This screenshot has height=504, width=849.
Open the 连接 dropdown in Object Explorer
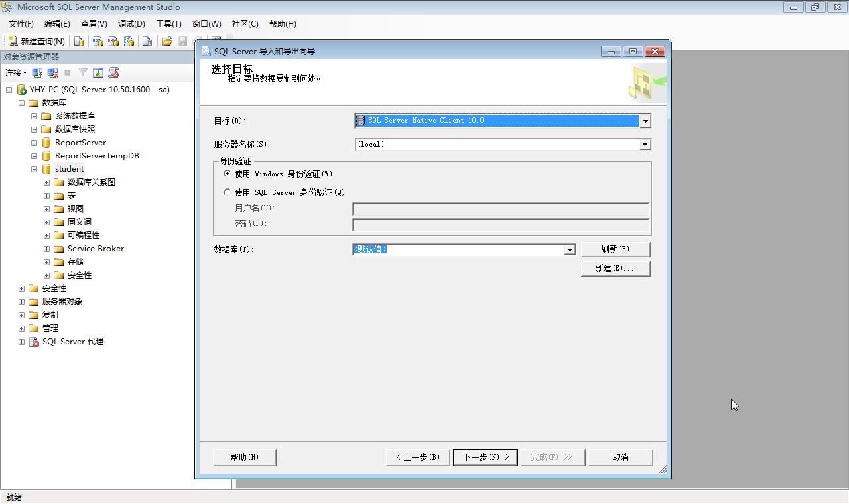tap(15, 72)
